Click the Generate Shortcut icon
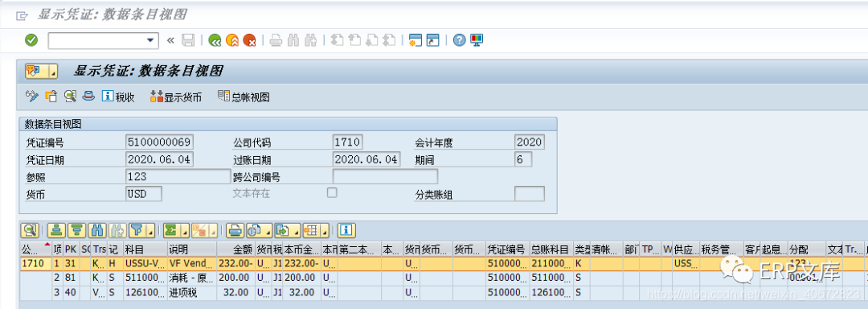868x309 pixels. tap(432, 40)
